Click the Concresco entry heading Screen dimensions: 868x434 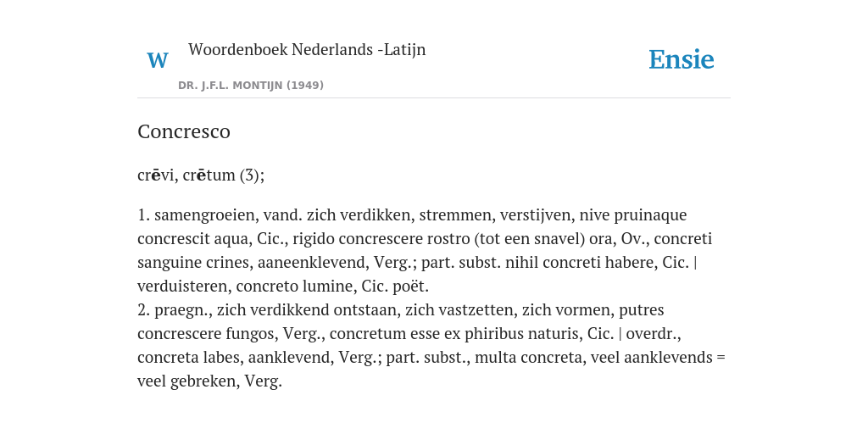(184, 131)
